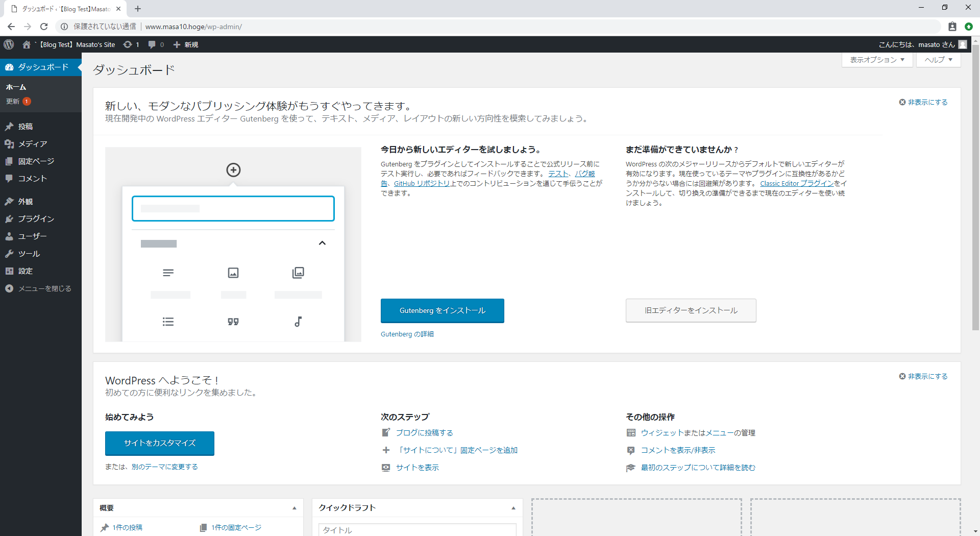Open ユーザー in the sidebar menu
Image resolution: width=980 pixels, height=536 pixels.
(41, 236)
